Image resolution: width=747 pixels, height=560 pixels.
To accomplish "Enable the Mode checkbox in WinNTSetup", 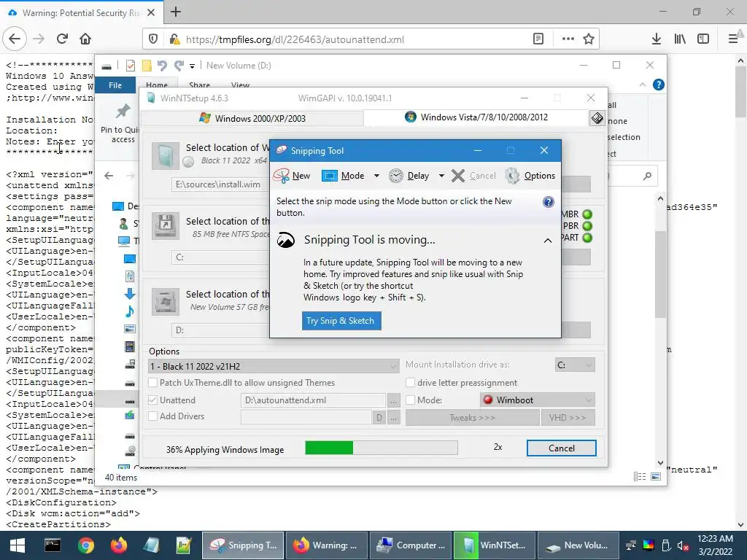I will (410, 400).
